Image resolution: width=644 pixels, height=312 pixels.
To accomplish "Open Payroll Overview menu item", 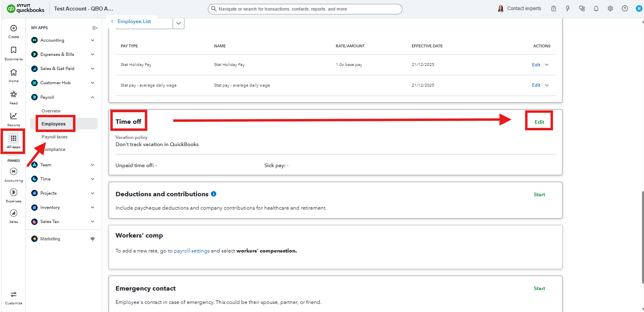I will 51,111.
